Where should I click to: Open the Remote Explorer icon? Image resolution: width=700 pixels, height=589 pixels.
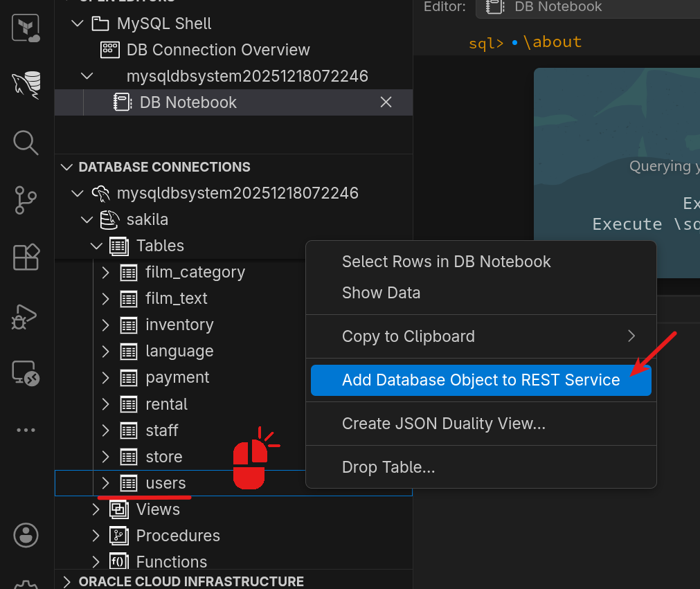pyautogui.click(x=26, y=373)
